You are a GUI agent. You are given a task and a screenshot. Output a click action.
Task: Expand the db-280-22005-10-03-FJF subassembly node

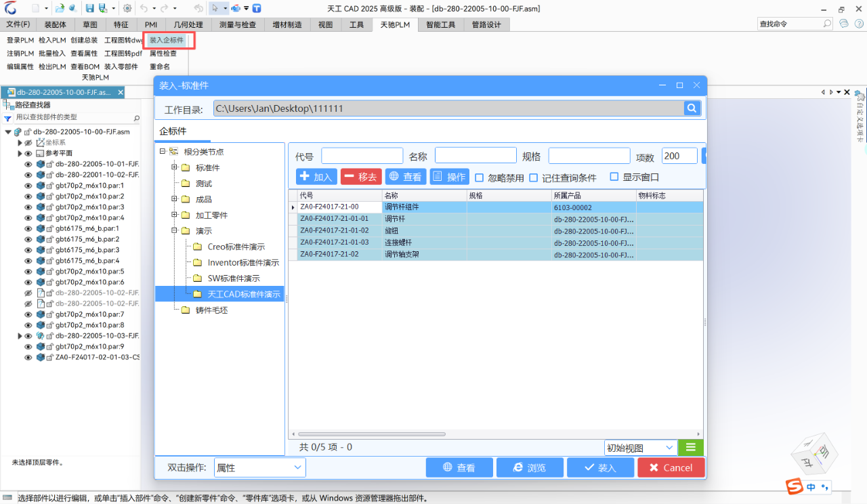pyautogui.click(x=20, y=336)
